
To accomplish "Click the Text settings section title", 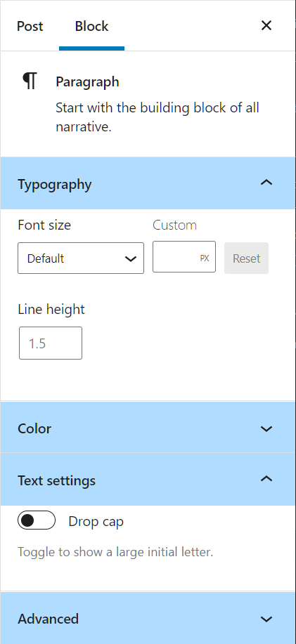I will click(57, 480).
